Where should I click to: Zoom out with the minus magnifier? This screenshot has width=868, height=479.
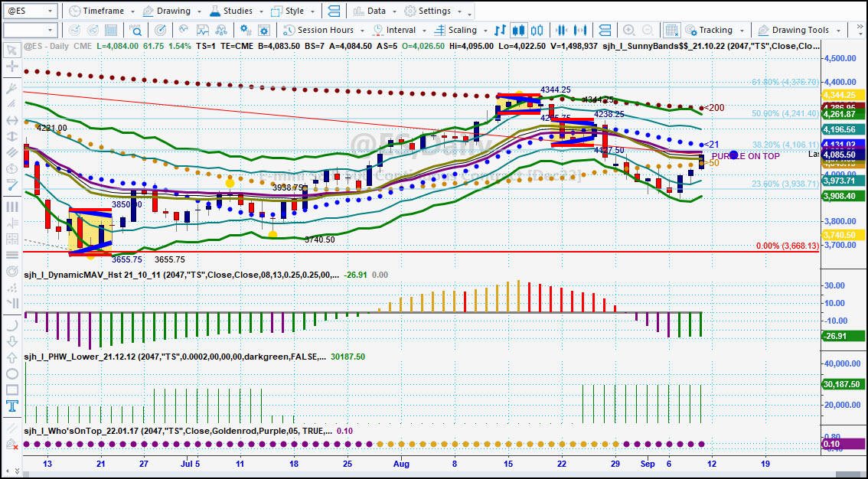(x=647, y=30)
